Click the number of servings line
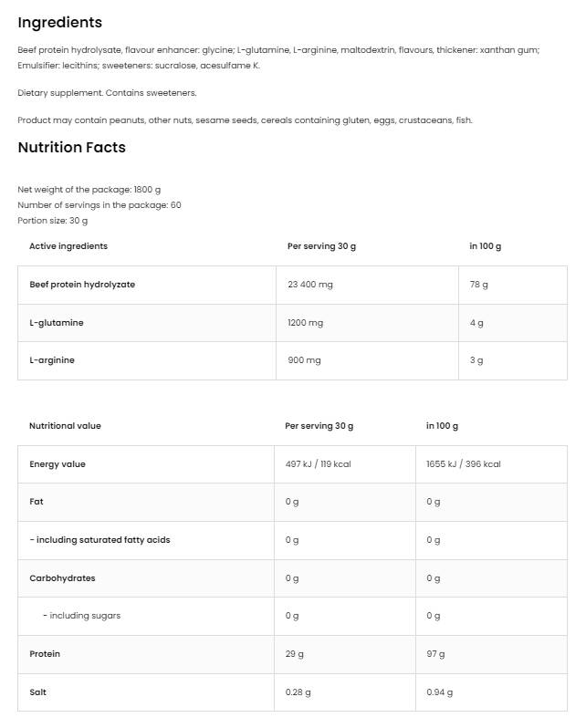 [x=99, y=205]
